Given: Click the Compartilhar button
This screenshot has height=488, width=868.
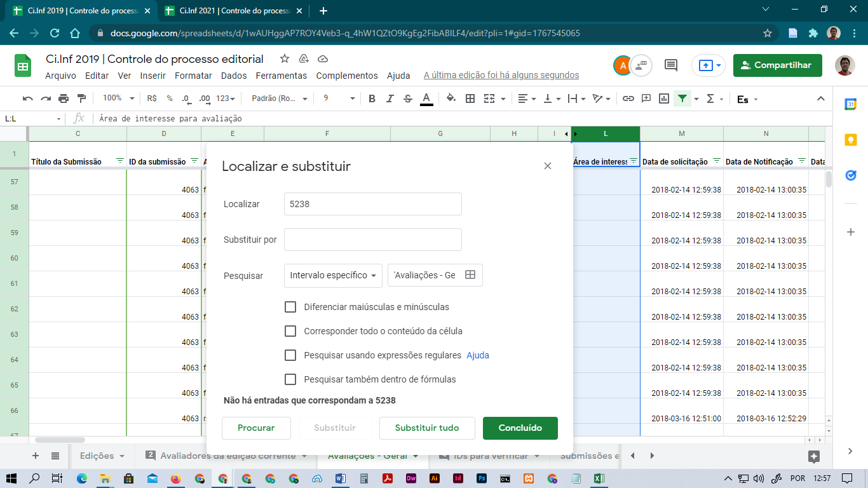Looking at the screenshot, I should [778, 65].
